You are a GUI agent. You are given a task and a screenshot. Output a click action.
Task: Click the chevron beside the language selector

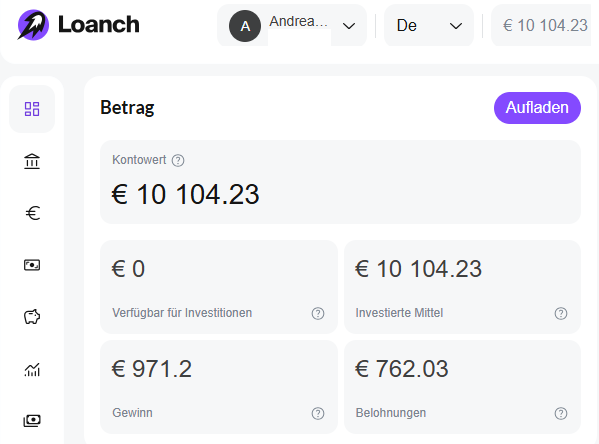click(456, 26)
